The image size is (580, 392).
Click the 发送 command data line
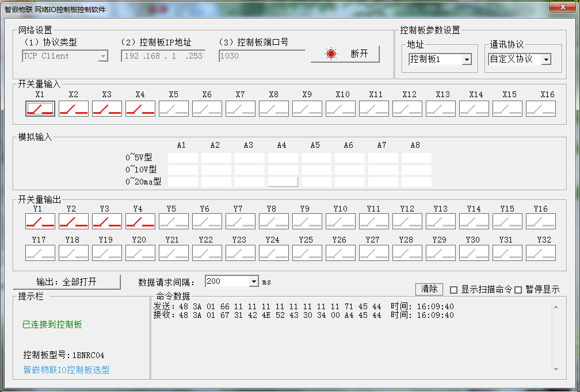(x=304, y=306)
